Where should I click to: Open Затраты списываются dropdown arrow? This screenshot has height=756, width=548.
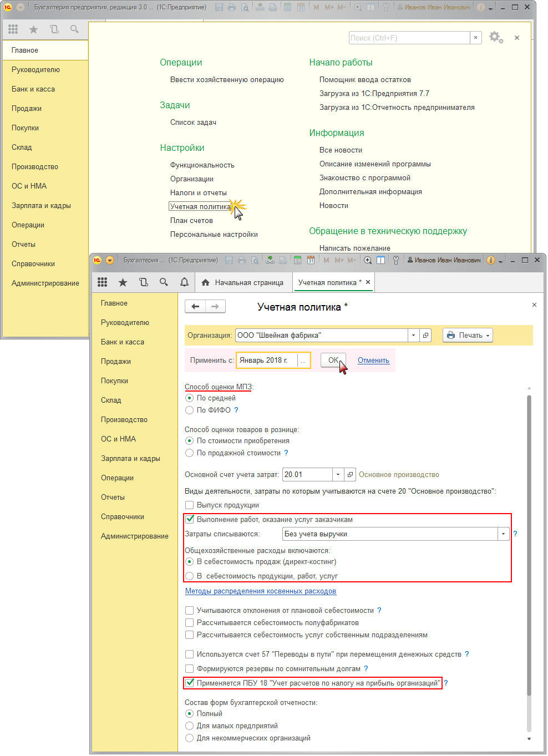[503, 534]
